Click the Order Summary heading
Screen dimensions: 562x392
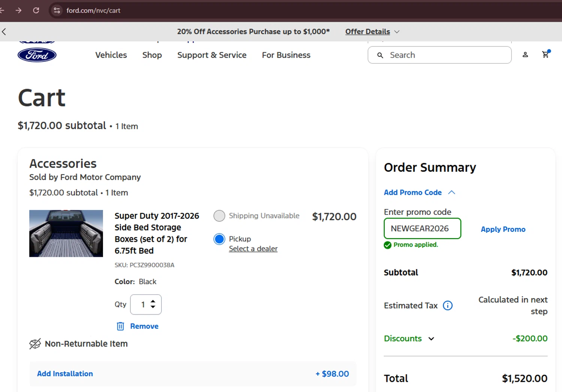[430, 167]
